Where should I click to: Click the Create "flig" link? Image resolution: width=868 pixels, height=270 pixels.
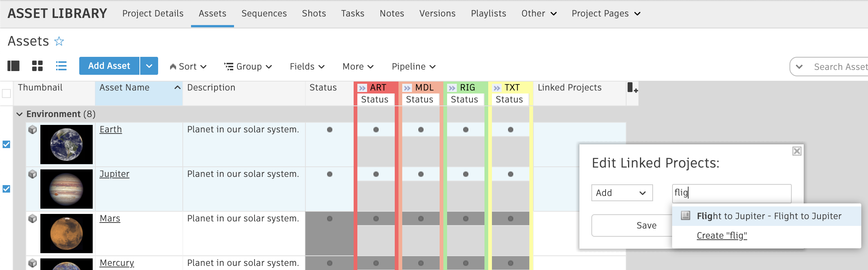point(721,236)
